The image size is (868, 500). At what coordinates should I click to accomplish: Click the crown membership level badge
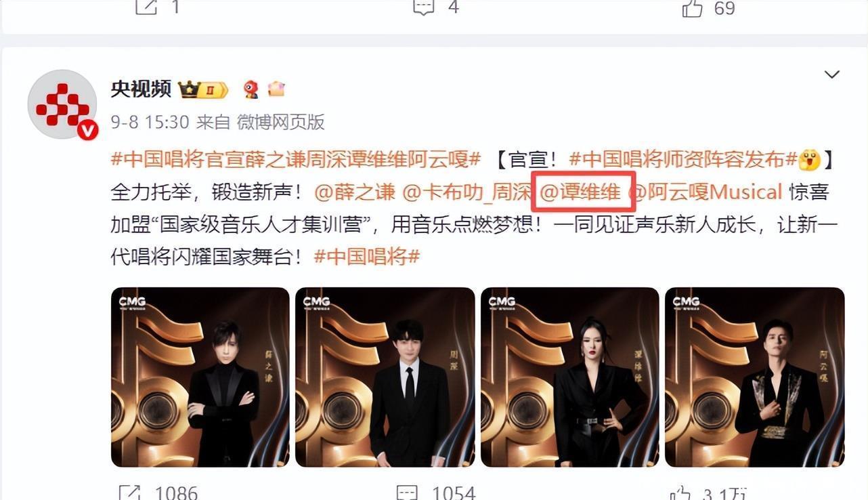click(x=203, y=89)
